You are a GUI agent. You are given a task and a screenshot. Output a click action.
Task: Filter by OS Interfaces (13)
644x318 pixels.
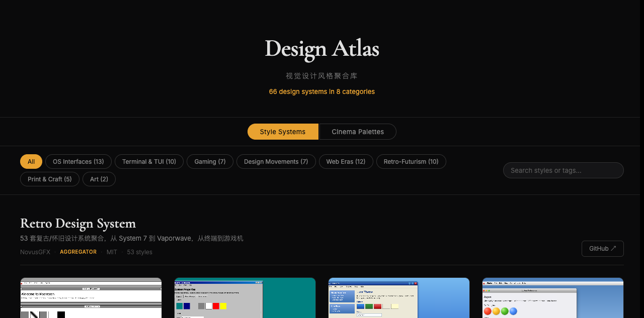coord(78,161)
